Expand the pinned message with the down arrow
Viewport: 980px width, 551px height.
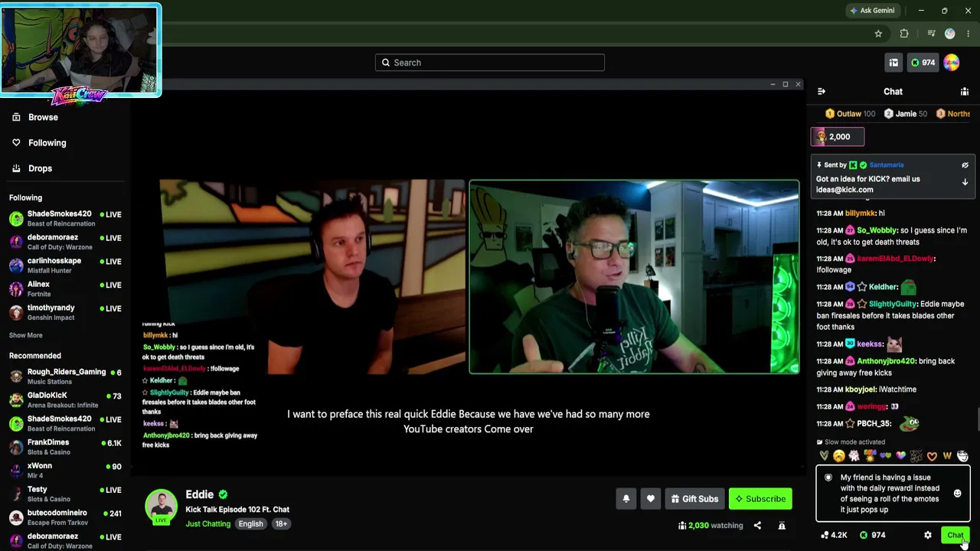click(965, 182)
